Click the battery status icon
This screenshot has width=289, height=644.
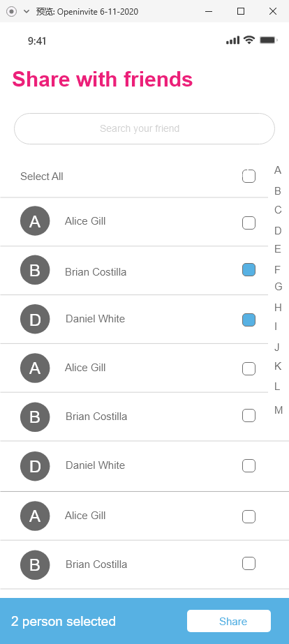[269, 40]
